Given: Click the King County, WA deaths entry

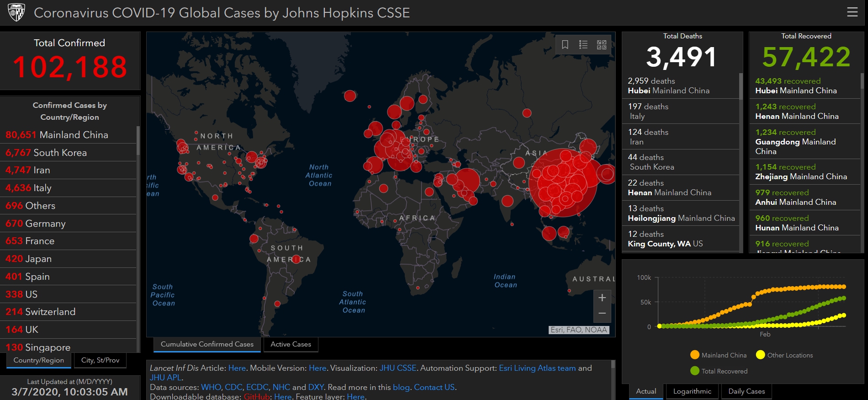Looking at the screenshot, I should (681, 239).
